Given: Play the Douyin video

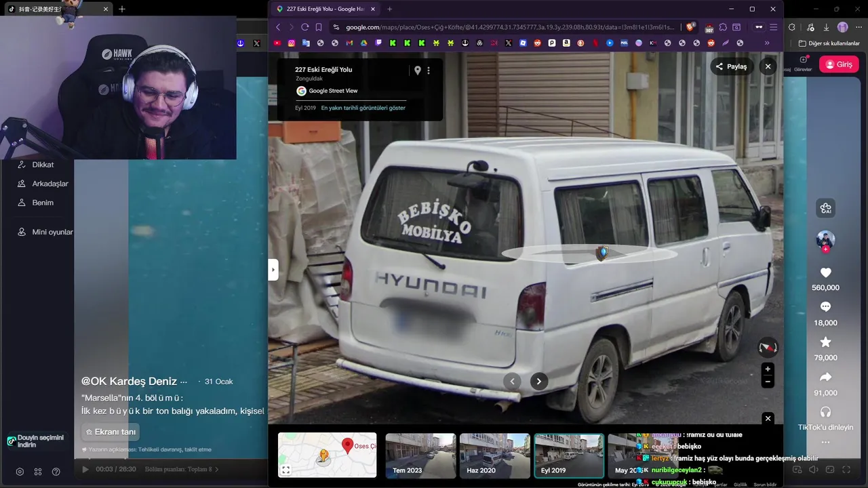Looking at the screenshot, I should (85, 469).
